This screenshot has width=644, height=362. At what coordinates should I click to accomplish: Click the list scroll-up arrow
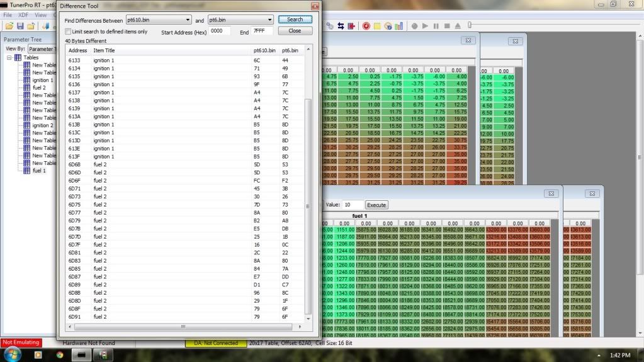[x=308, y=49]
